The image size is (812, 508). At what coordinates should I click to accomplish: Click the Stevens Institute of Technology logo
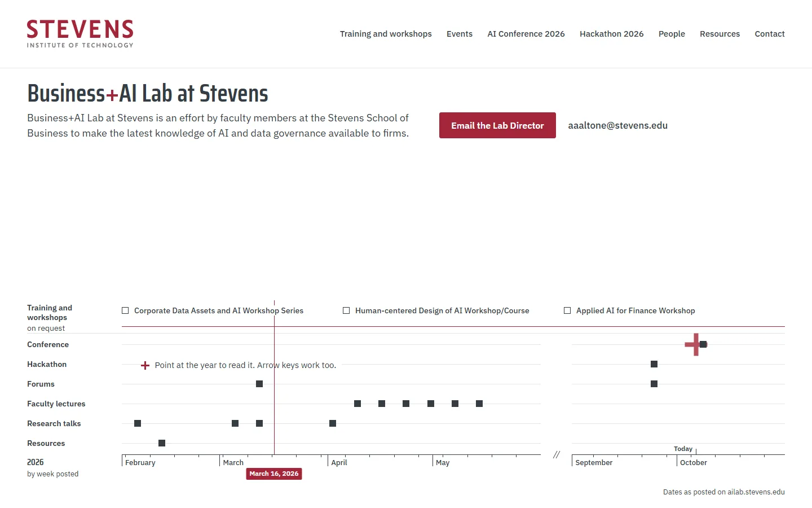click(80, 34)
